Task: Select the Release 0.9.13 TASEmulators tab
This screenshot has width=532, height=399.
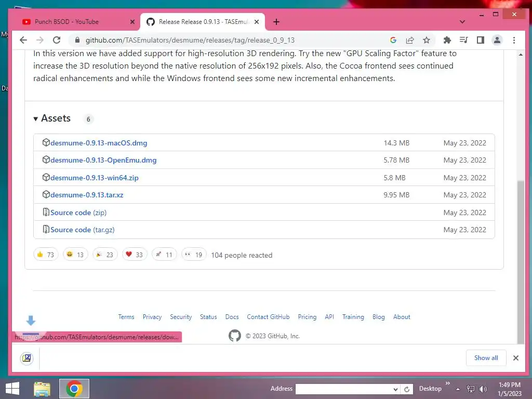Action: tap(204, 22)
